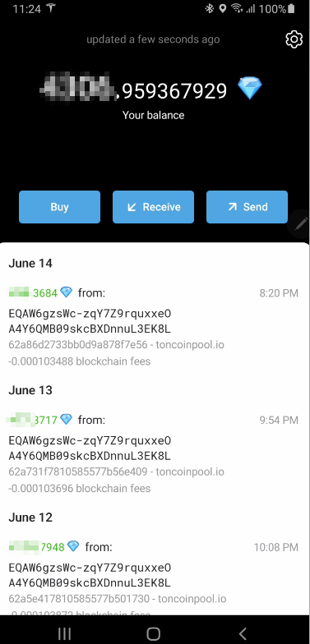310x644 pixels.
Task: Select comment 62a86d2733bb0d9a878f7e56 toncoinpool.io
Action: click(x=117, y=345)
